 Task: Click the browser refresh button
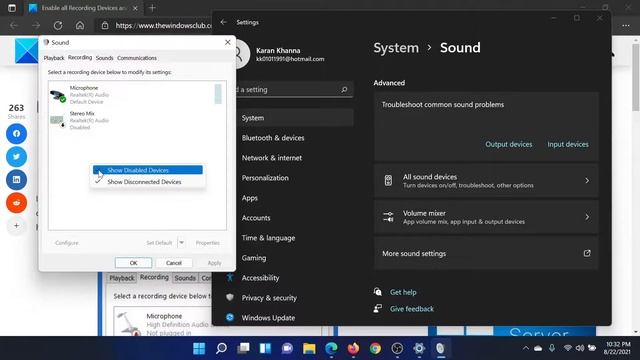(58, 25)
